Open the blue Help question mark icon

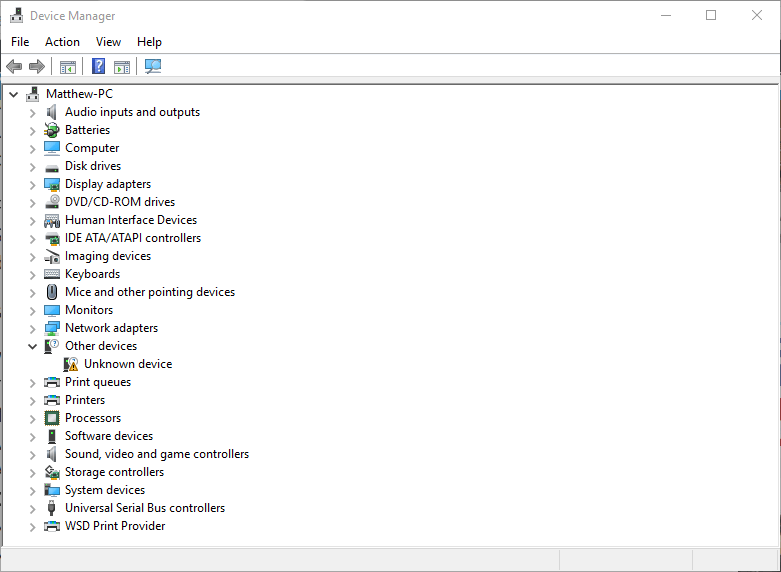click(x=99, y=66)
